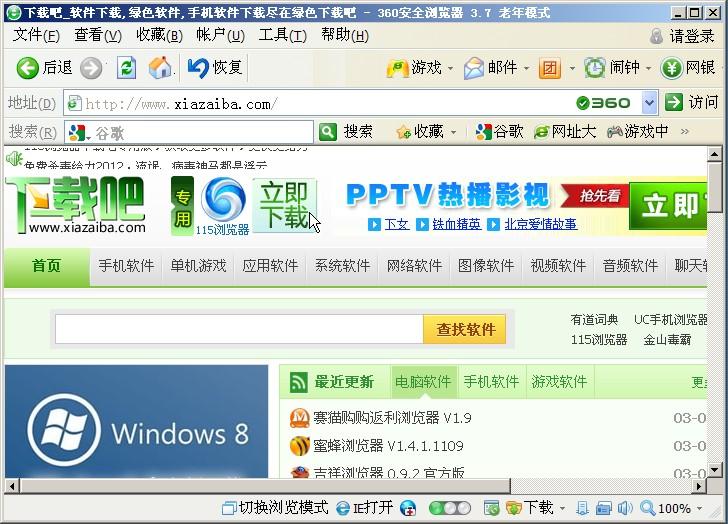Expand the zoom 100% dropdown arrow
Screen dimensions: 728x524
700,509
